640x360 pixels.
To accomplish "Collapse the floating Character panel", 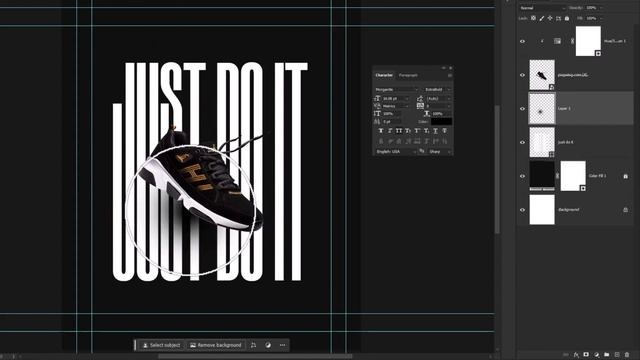I will [444, 68].
